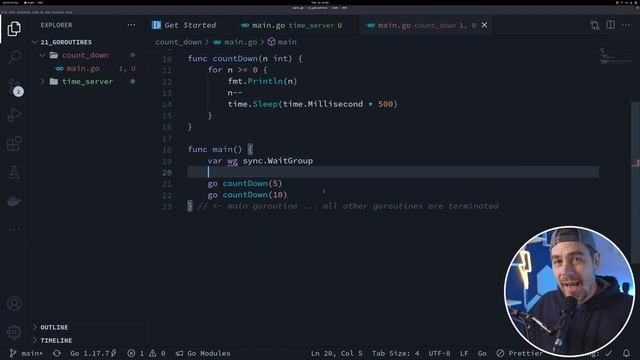The height and width of the screenshot is (360, 640).
Task: Open the Testing flask icon
Action: (x=14, y=172)
